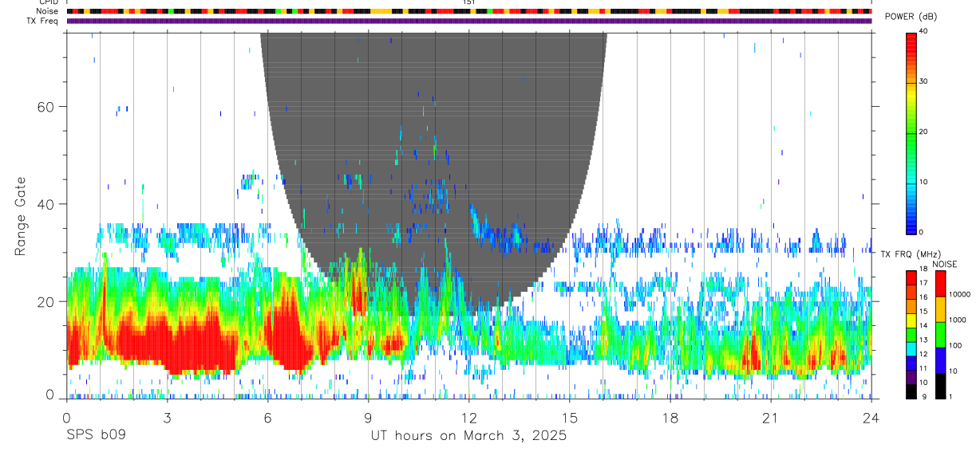
Task: Click the "30" label on the POWER color bar
Action: click(x=923, y=81)
